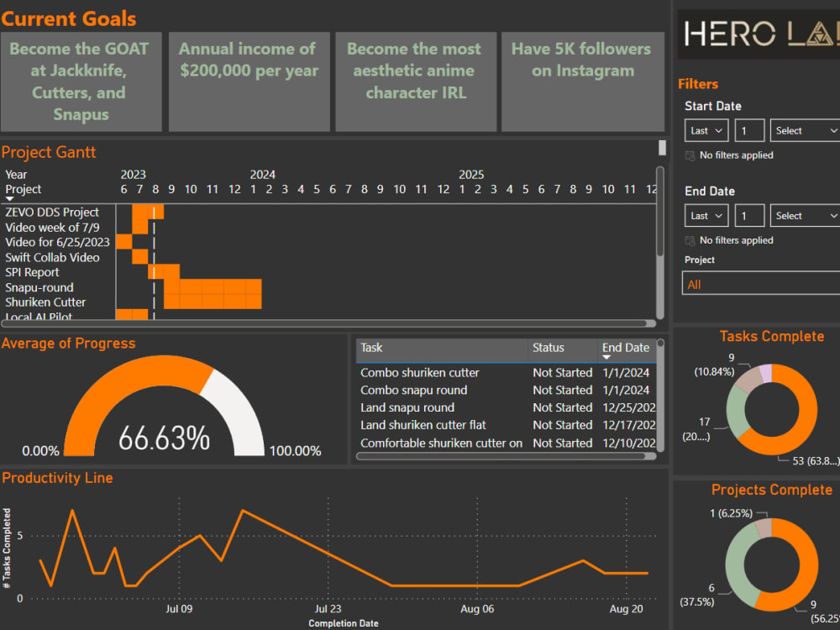840x630 pixels.
Task: Click the SPI Report Gantt row
Action: tap(32, 272)
